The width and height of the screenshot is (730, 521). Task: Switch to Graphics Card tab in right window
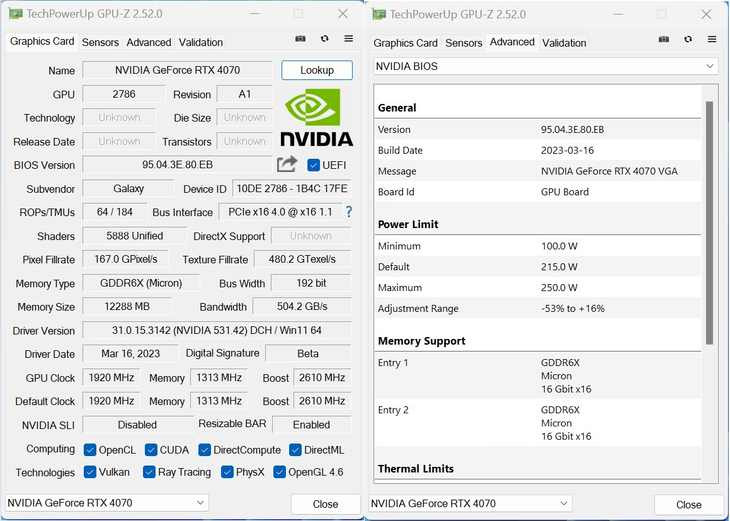click(405, 43)
